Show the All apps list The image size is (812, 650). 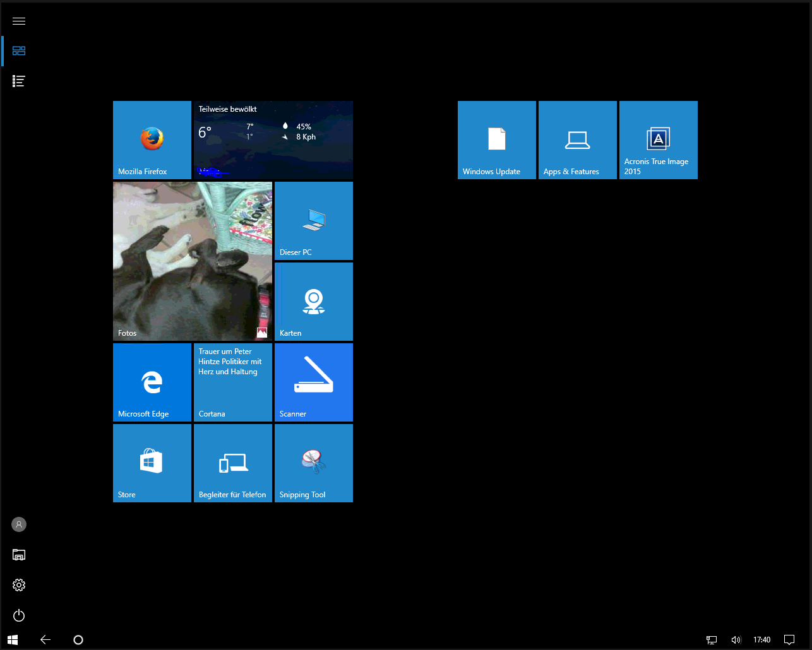pos(19,81)
